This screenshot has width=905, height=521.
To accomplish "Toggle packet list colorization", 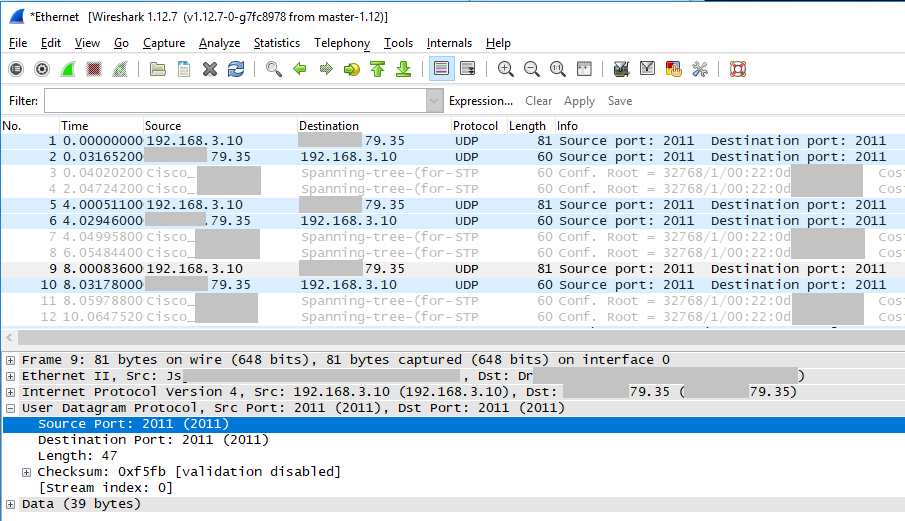I will pyautogui.click(x=442, y=69).
